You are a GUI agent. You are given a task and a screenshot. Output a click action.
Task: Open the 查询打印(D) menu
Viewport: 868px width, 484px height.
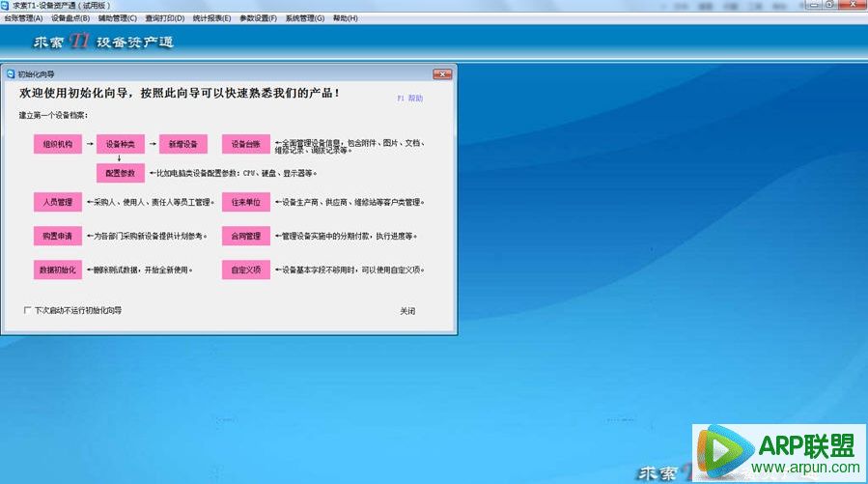[x=165, y=18]
